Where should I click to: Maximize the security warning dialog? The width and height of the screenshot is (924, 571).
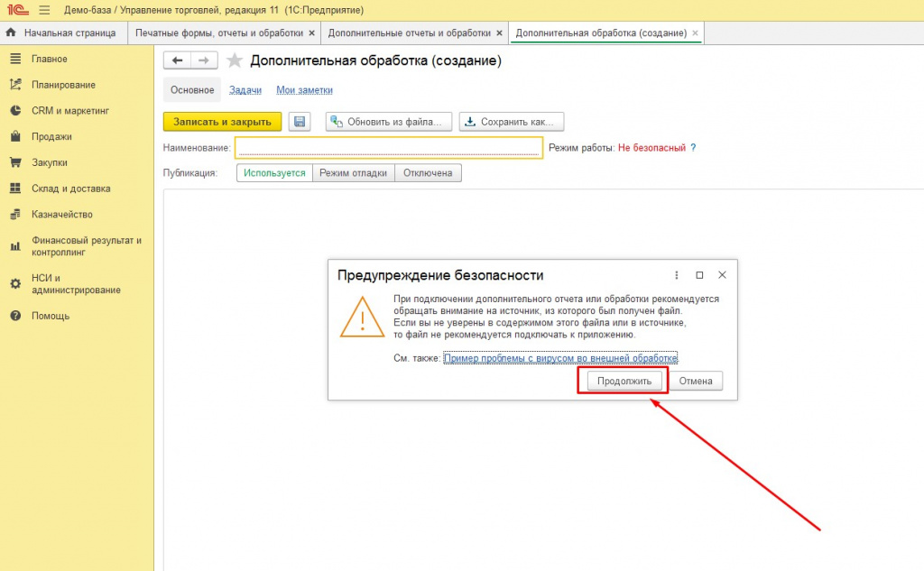pos(699,275)
